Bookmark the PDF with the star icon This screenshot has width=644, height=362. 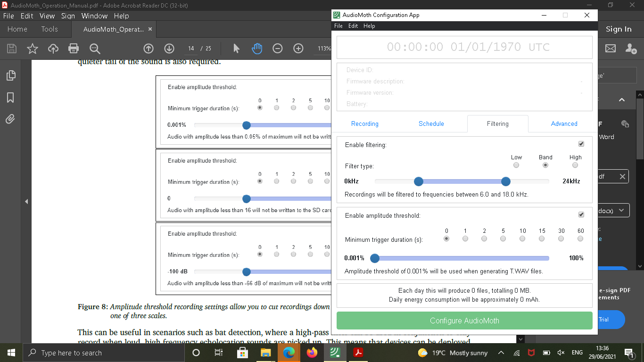click(33, 49)
